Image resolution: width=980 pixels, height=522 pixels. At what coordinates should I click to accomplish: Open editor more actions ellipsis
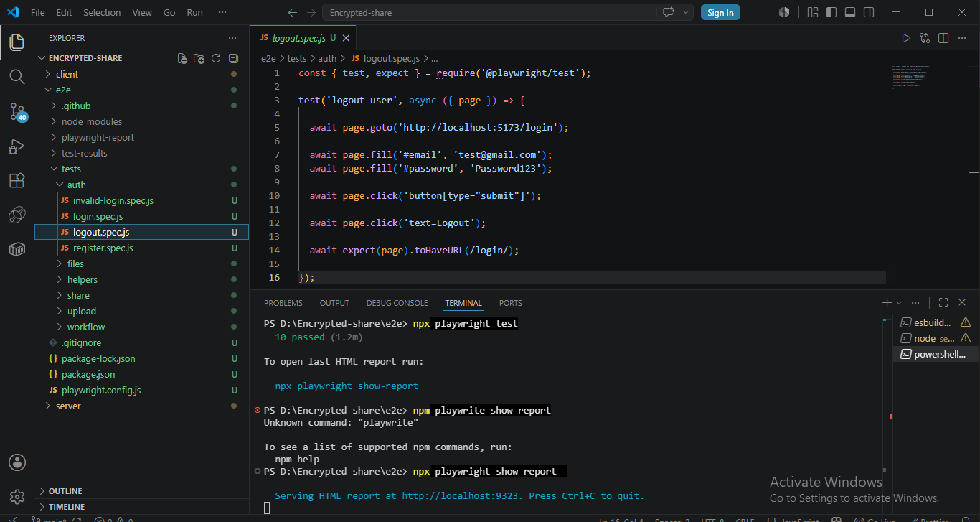coord(962,38)
